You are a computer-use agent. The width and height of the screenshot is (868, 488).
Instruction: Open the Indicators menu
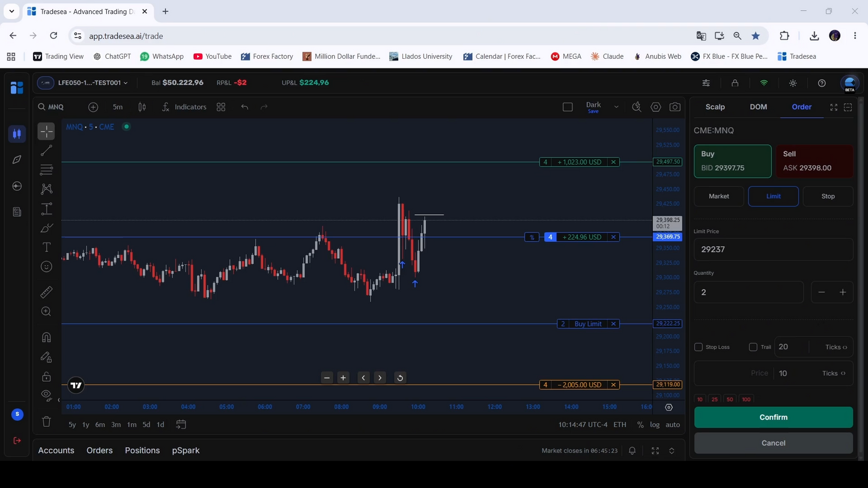tap(184, 107)
